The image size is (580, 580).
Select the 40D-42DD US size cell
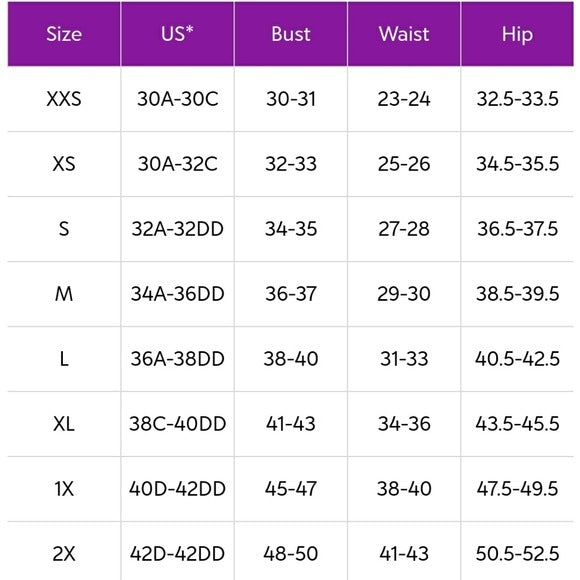pyautogui.click(x=178, y=489)
